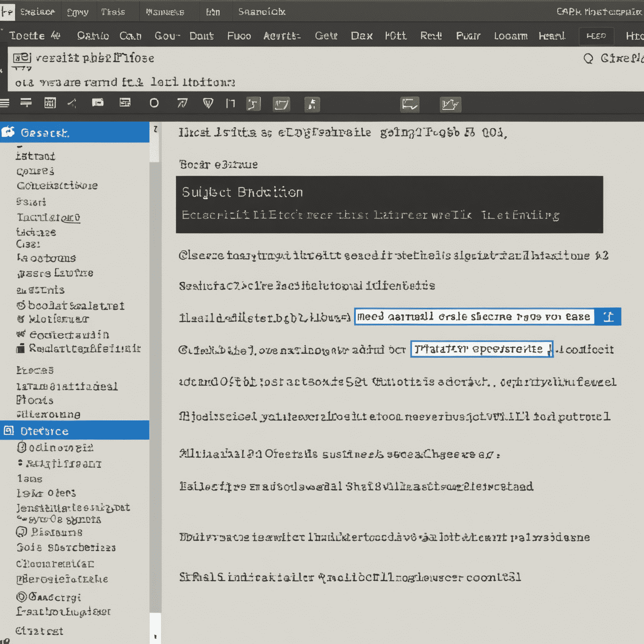Open the Can menu
644x644 pixels.
[x=130, y=36]
